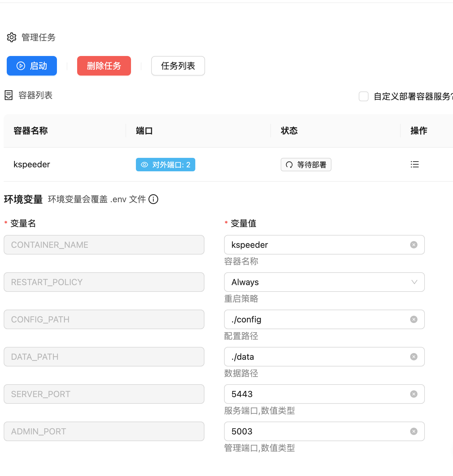Open the Always restart policy dropdown
Viewport: 453px width, 476px height.
click(x=324, y=282)
